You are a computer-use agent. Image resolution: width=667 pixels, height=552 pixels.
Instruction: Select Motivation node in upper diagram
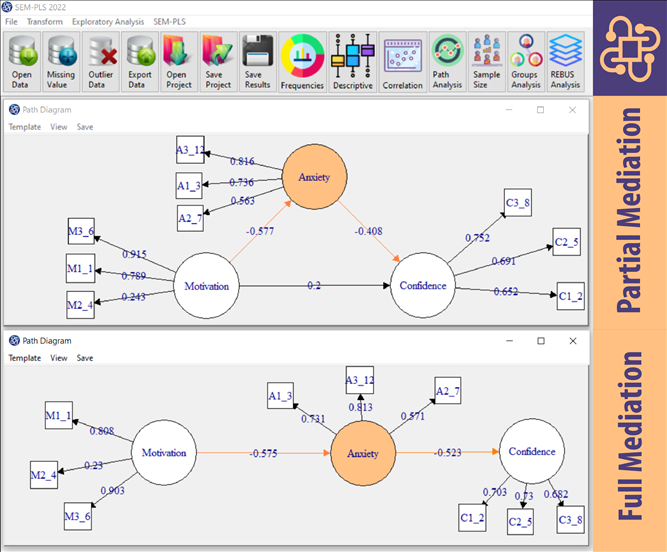click(206, 285)
